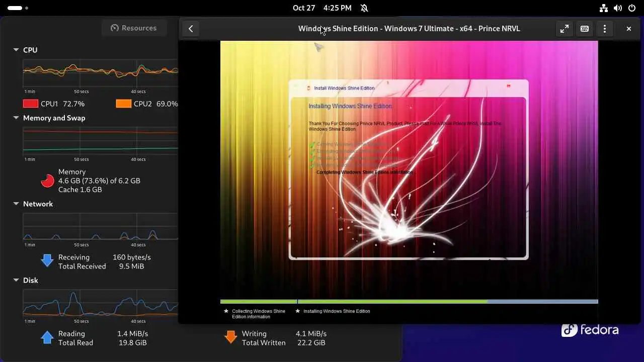Click the orange Writing arrow icon
The width and height of the screenshot is (644, 362).
coord(231,337)
